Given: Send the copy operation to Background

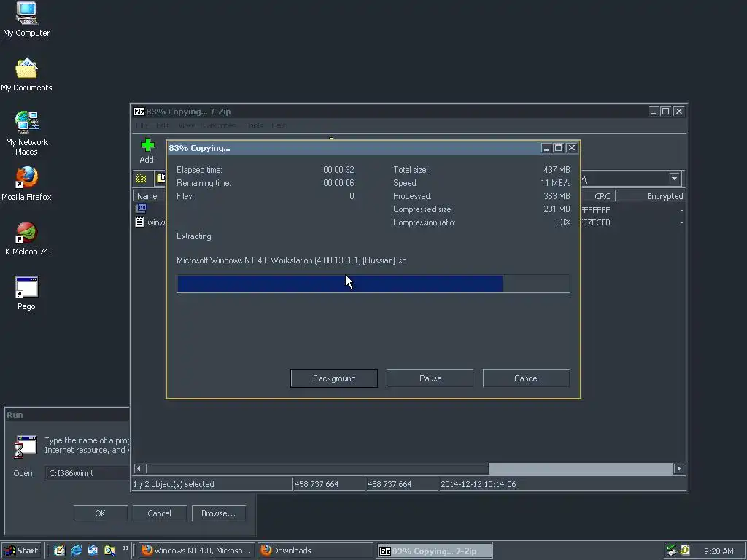Looking at the screenshot, I should coord(334,378).
